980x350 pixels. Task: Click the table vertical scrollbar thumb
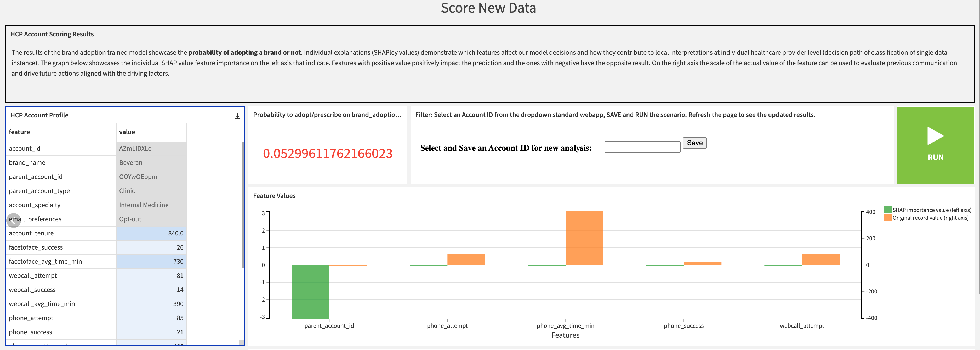[242, 205]
